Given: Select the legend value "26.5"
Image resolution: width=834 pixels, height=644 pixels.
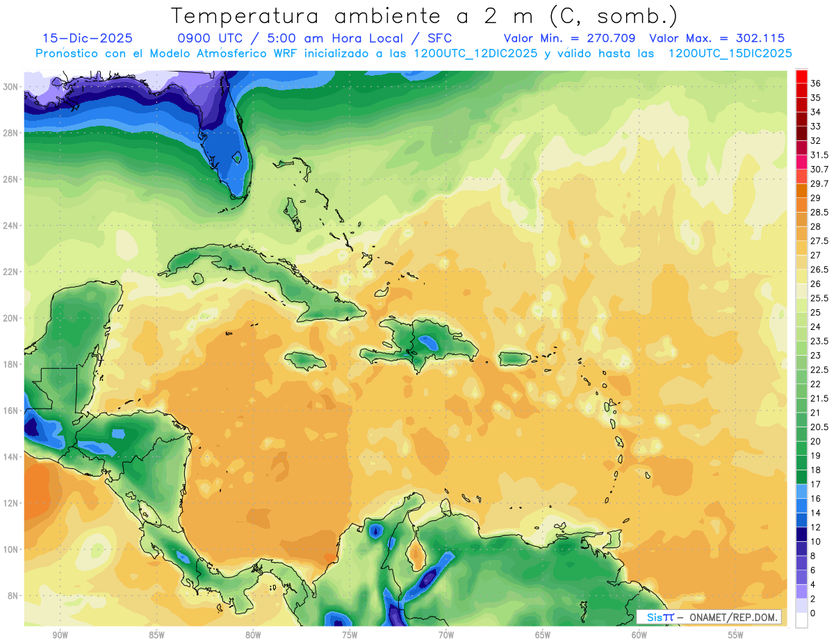Looking at the screenshot, I should pyautogui.click(x=819, y=270).
